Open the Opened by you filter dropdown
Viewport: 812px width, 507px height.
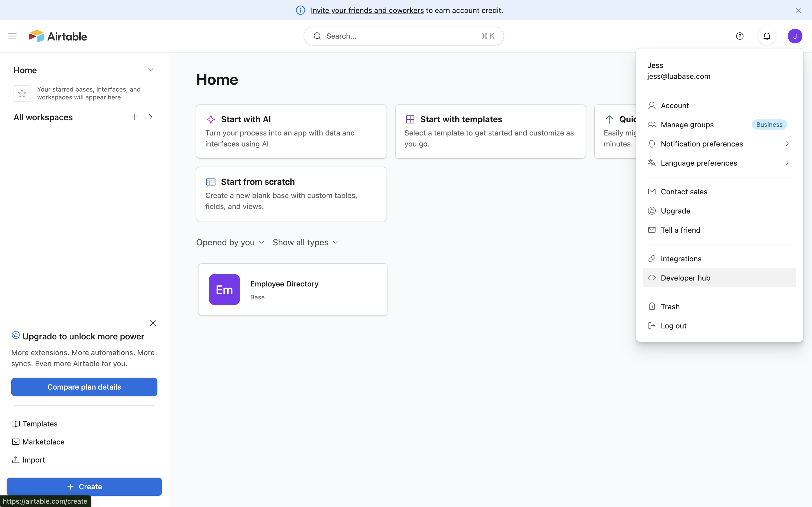tap(231, 243)
